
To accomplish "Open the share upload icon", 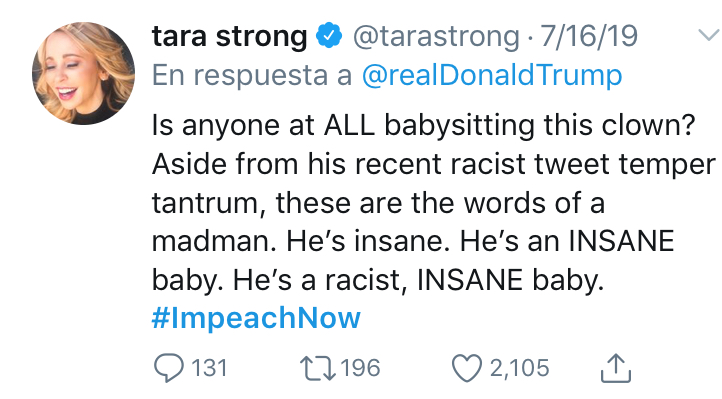I will 616,368.
